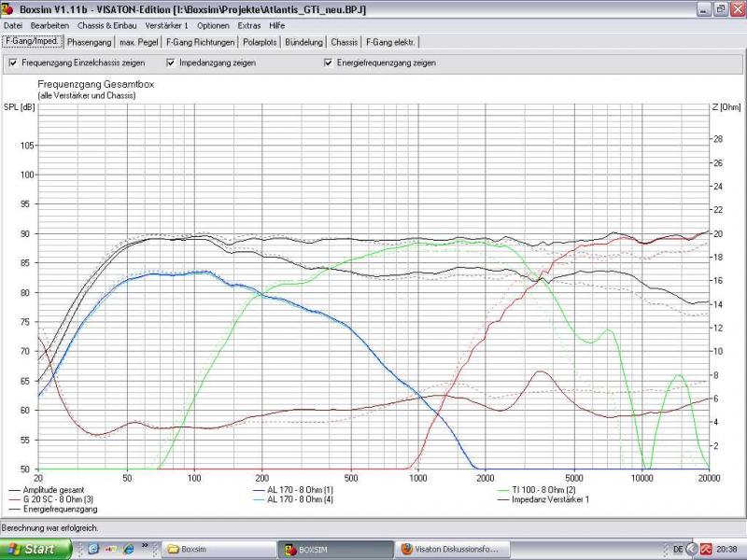The image size is (747, 560).
Task: Click the Boxsim icon in the title bar
Action: (x=8, y=9)
